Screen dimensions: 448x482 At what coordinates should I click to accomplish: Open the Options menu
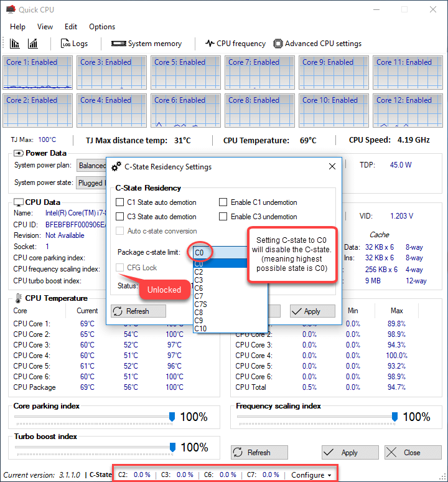click(x=102, y=27)
